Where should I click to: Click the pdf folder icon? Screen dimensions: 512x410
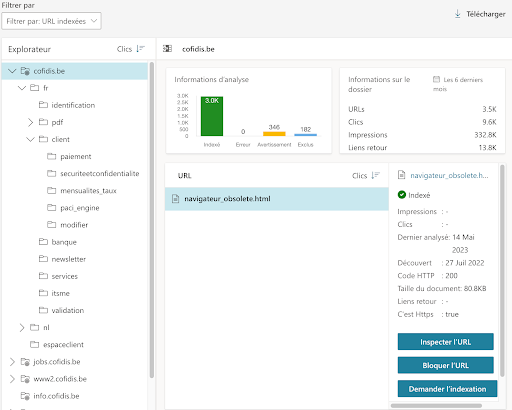tap(43, 122)
